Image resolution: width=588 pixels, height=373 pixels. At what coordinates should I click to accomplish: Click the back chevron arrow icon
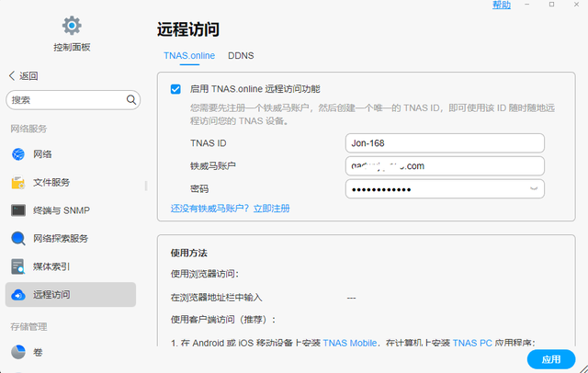12,75
